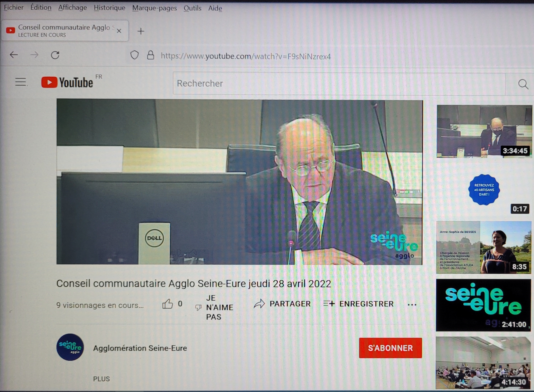Click the thumbs-down dislike icon
This screenshot has height=392, width=534.
tap(198, 307)
